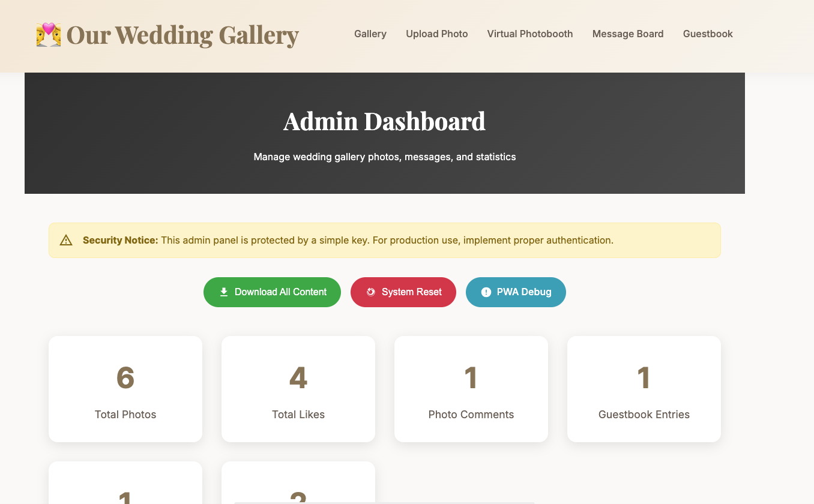Click the reset icon on System Reset button
This screenshot has width=814, height=504.
click(x=372, y=292)
